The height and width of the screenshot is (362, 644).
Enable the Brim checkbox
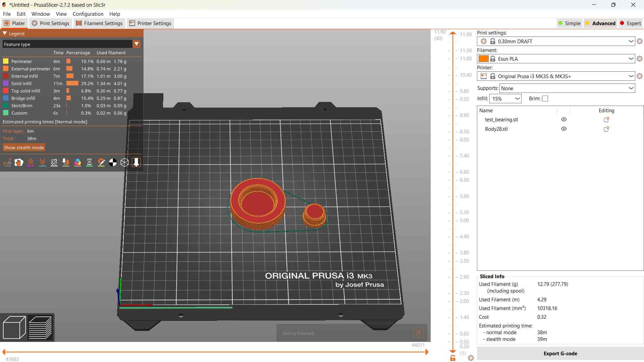[x=545, y=99]
